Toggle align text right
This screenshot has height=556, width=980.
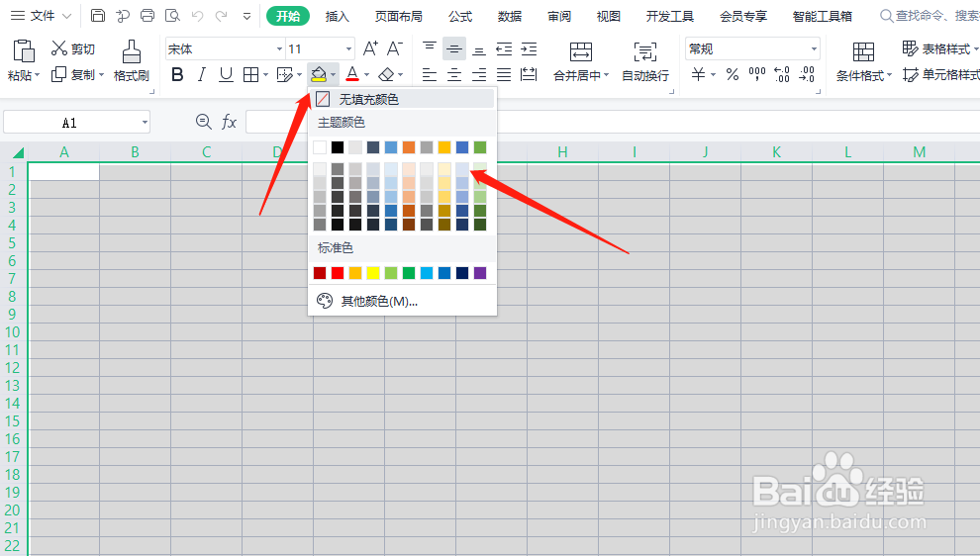point(479,75)
